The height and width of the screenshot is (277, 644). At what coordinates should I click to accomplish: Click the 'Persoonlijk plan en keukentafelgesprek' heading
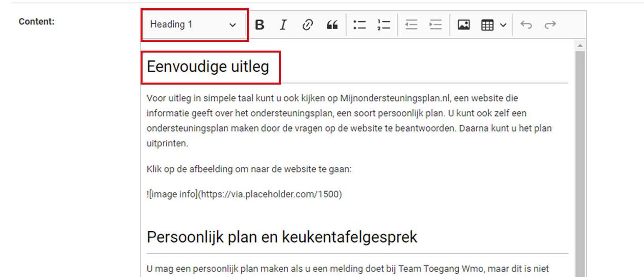(x=282, y=237)
